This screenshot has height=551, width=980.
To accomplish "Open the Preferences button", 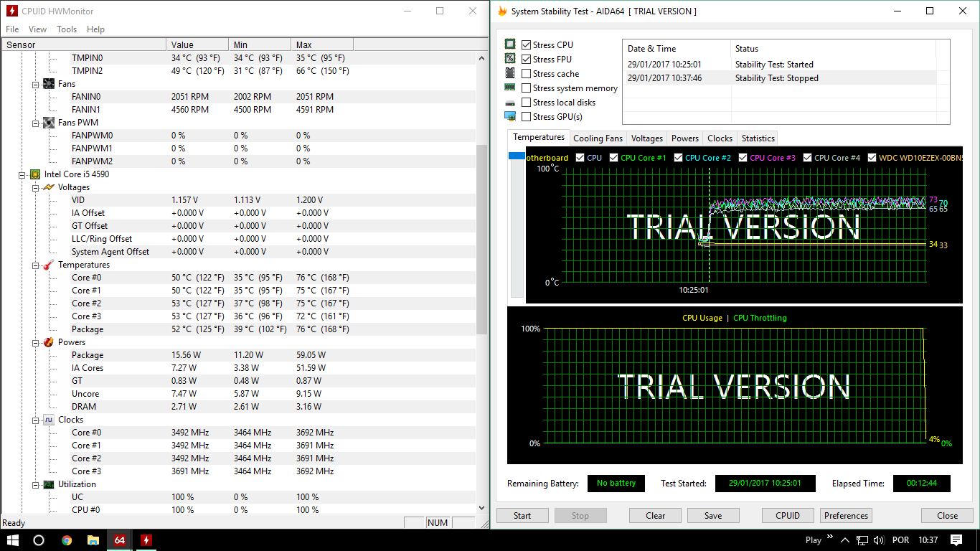I will [846, 515].
